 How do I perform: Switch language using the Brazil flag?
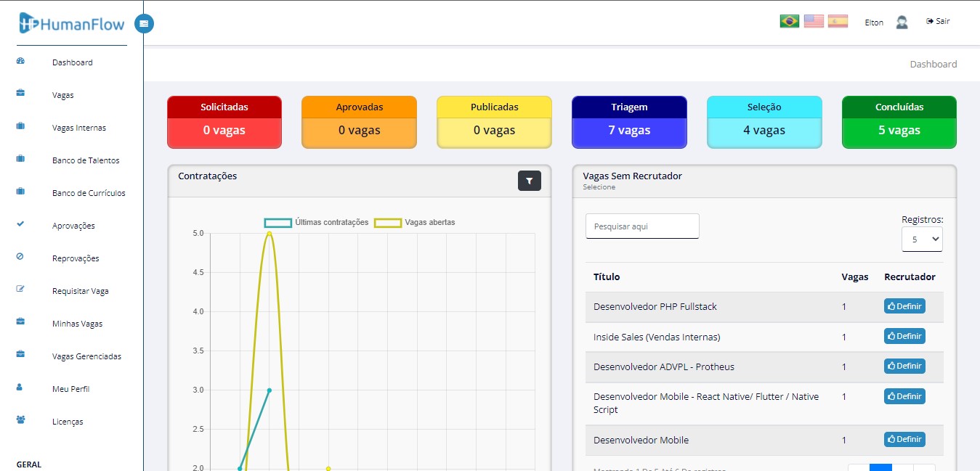789,21
